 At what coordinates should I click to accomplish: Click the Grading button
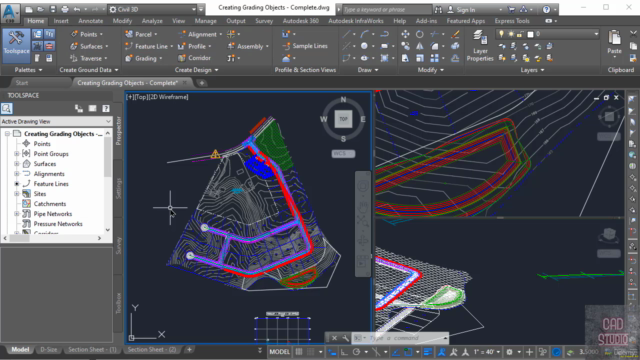[143, 58]
